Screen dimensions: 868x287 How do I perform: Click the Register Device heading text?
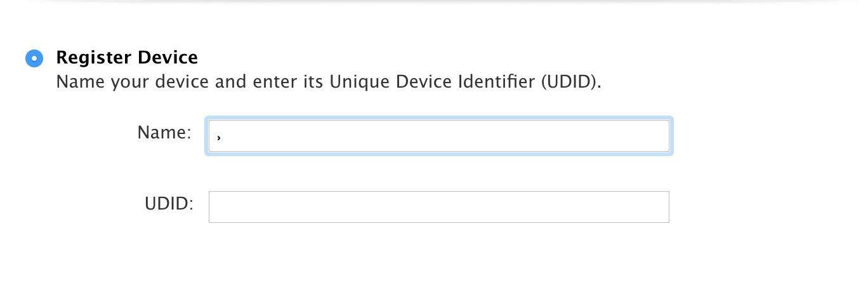[x=127, y=58]
